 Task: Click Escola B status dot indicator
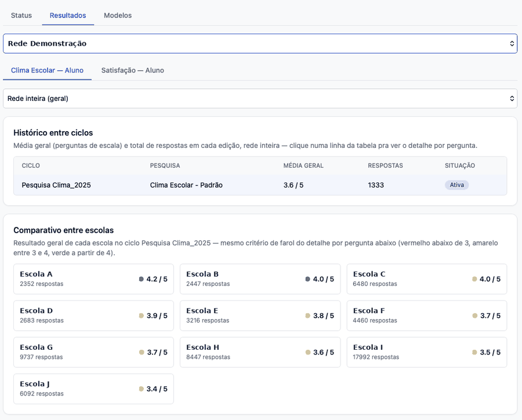[x=307, y=279]
